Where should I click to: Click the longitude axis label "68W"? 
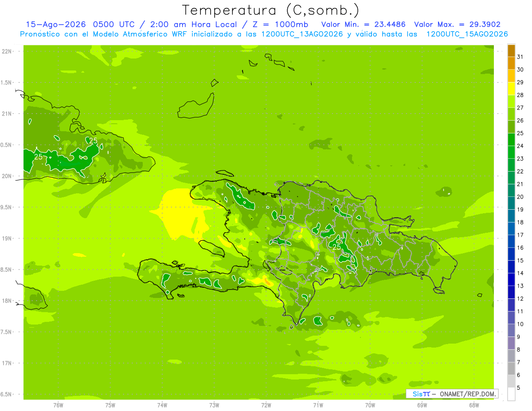[x=474, y=405]
